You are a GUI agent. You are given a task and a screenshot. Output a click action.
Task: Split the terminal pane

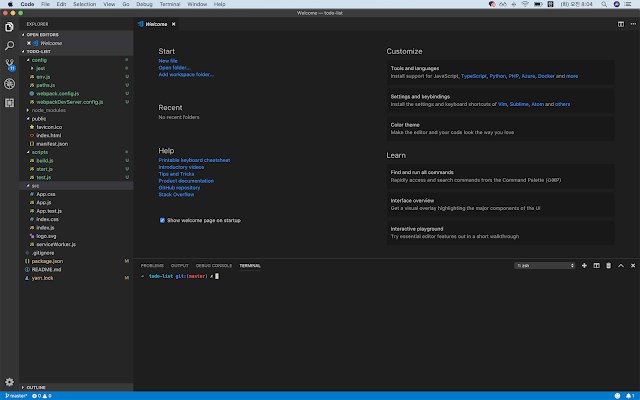[x=596, y=266]
